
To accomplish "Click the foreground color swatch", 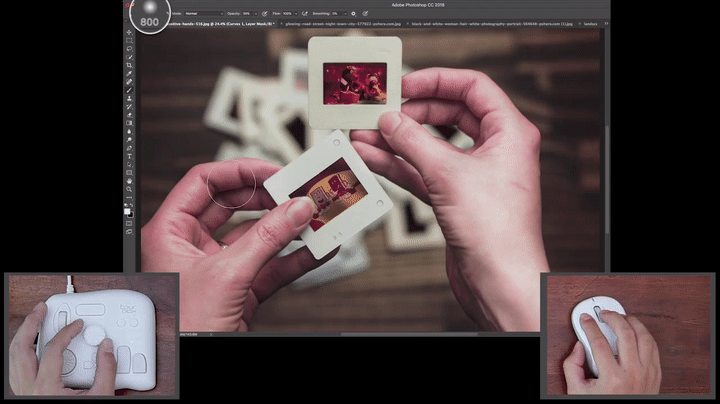I will 127,209.
